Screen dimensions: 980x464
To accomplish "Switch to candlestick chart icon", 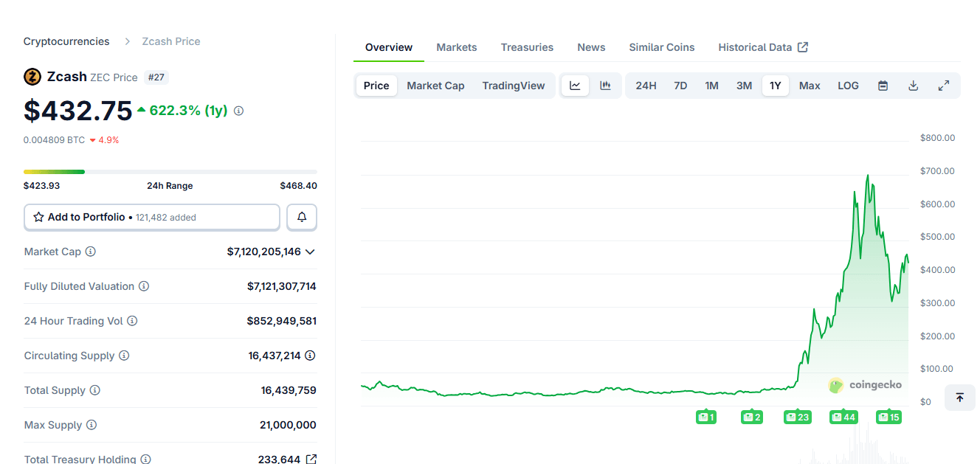I will tap(605, 86).
